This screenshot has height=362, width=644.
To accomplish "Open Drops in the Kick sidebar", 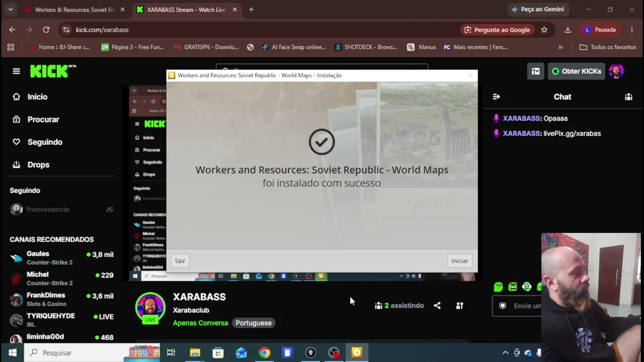I will (x=31, y=164).
